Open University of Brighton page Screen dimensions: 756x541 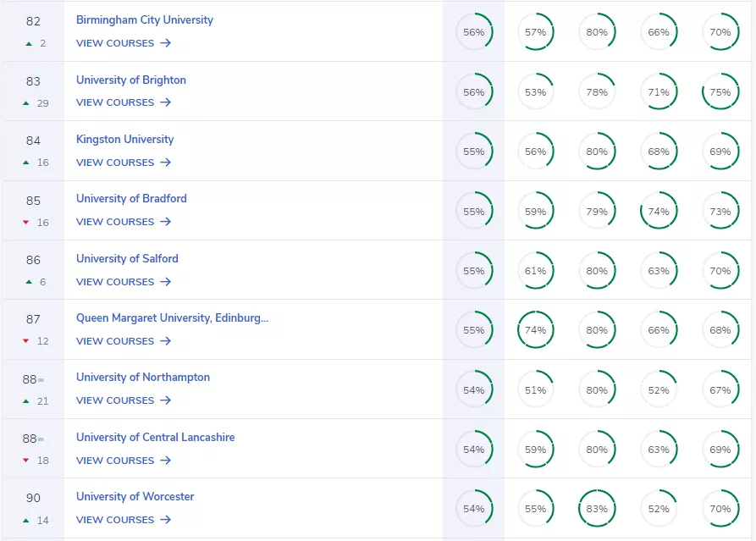(131, 80)
